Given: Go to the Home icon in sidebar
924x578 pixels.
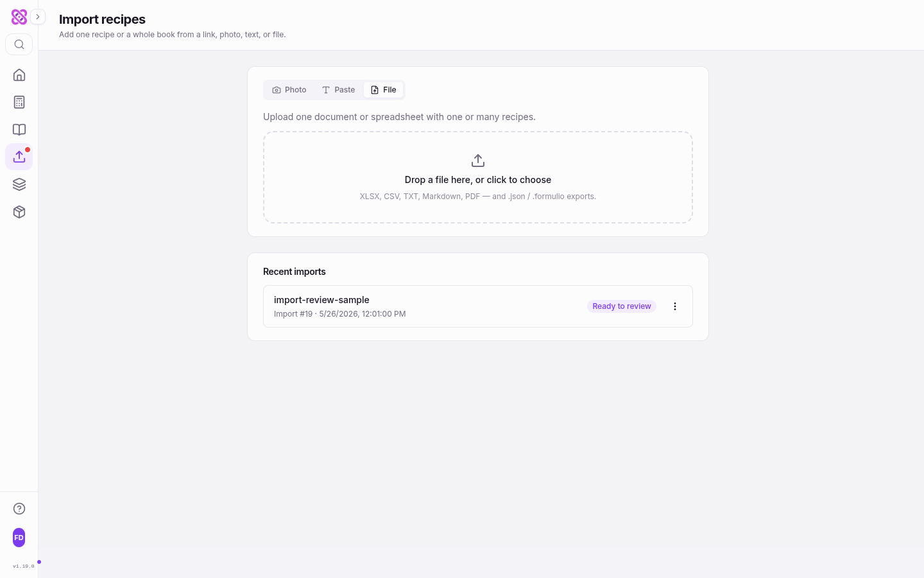Looking at the screenshot, I should [19, 75].
